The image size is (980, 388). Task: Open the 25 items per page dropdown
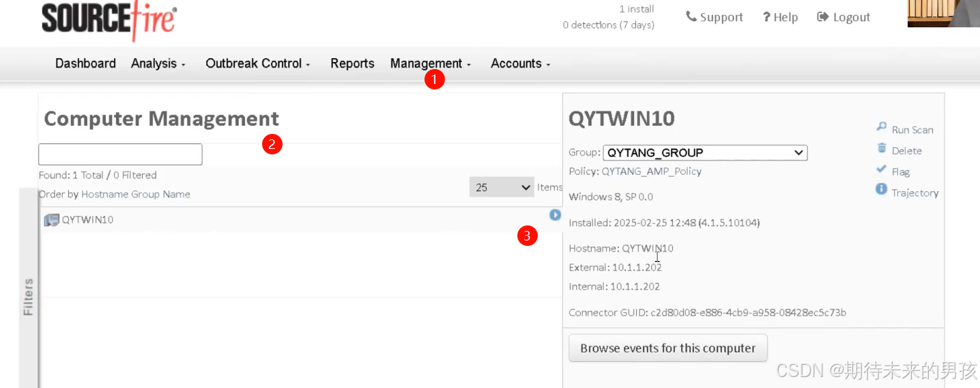tap(502, 187)
